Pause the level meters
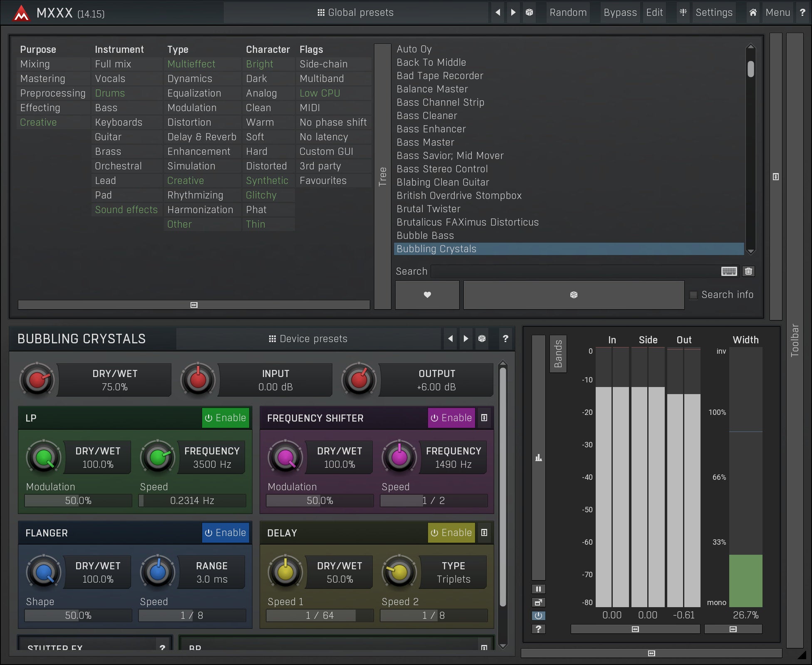The image size is (812, 665). (538, 589)
